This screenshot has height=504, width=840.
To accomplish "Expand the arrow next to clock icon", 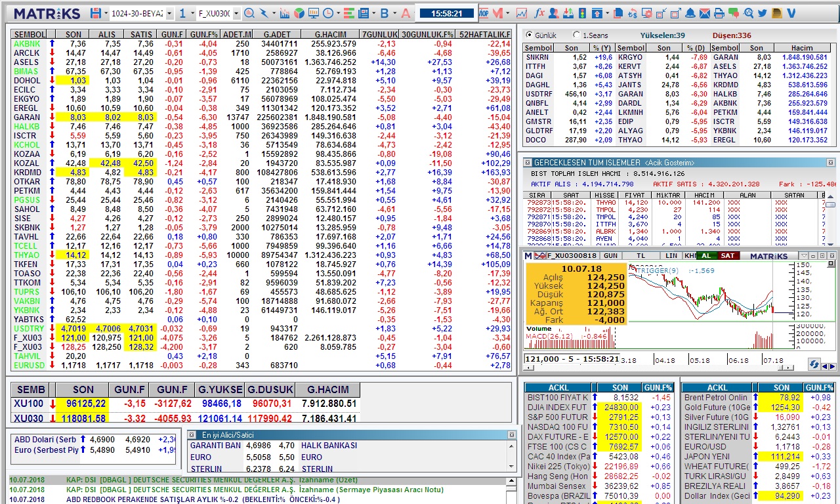I will [x=338, y=13].
